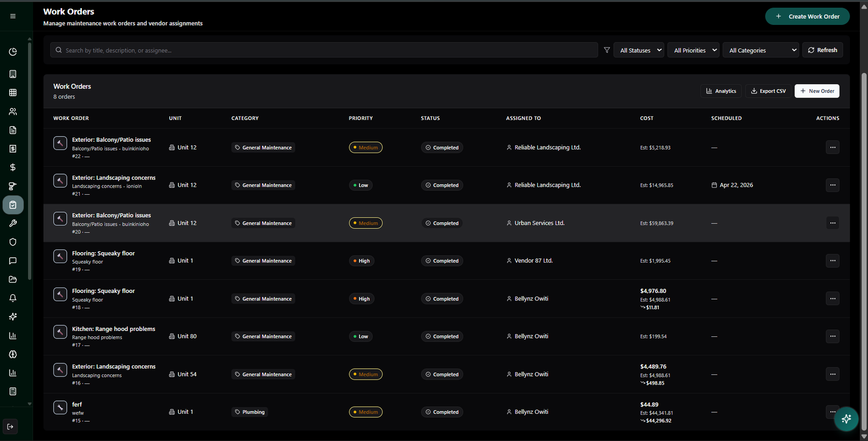Image resolution: width=868 pixels, height=441 pixels.
Task: Click the Completed status badge for order #16
Action: [442, 374]
